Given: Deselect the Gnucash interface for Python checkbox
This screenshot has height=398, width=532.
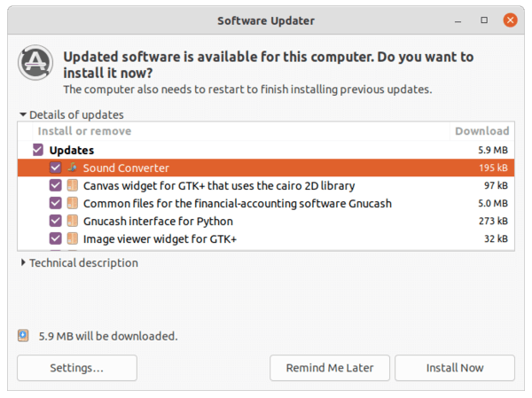Looking at the screenshot, I should [x=55, y=221].
